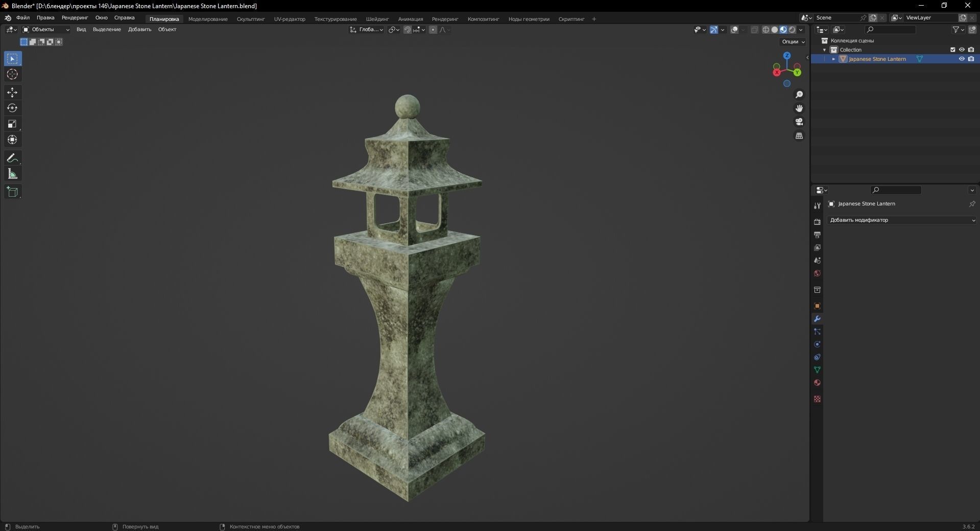The height and width of the screenshot is (531, 980).
Task: Open the Глоба... transform orientation dropdown
Action: coord(367,30)
